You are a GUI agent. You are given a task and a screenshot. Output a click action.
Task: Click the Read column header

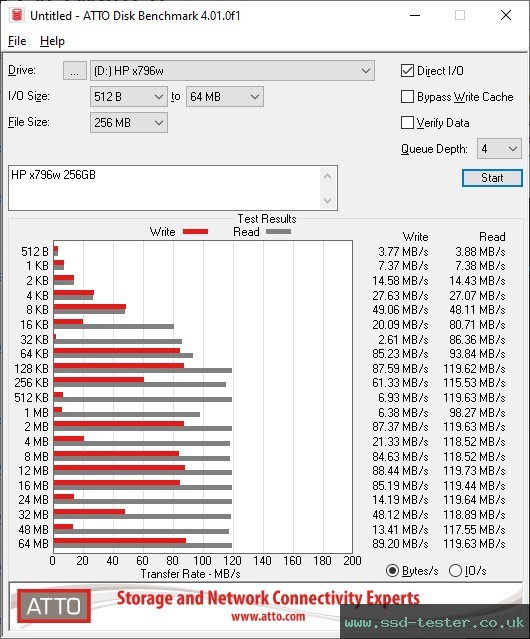pos(492,237)
